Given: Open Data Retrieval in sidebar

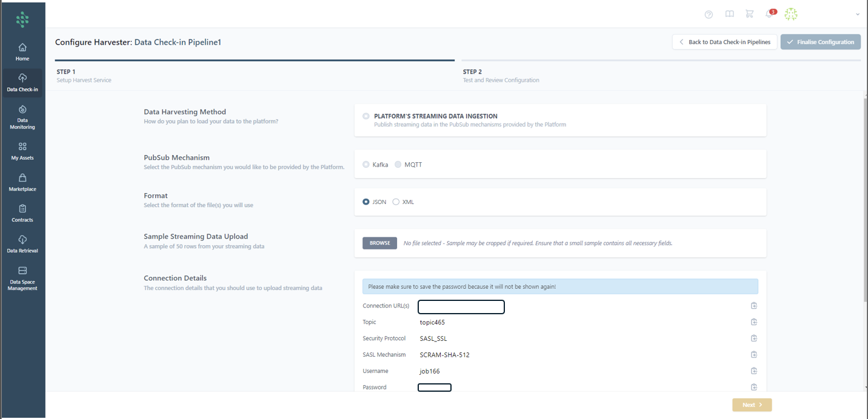Looking at the screenshot, I should [x=22, y=244].
